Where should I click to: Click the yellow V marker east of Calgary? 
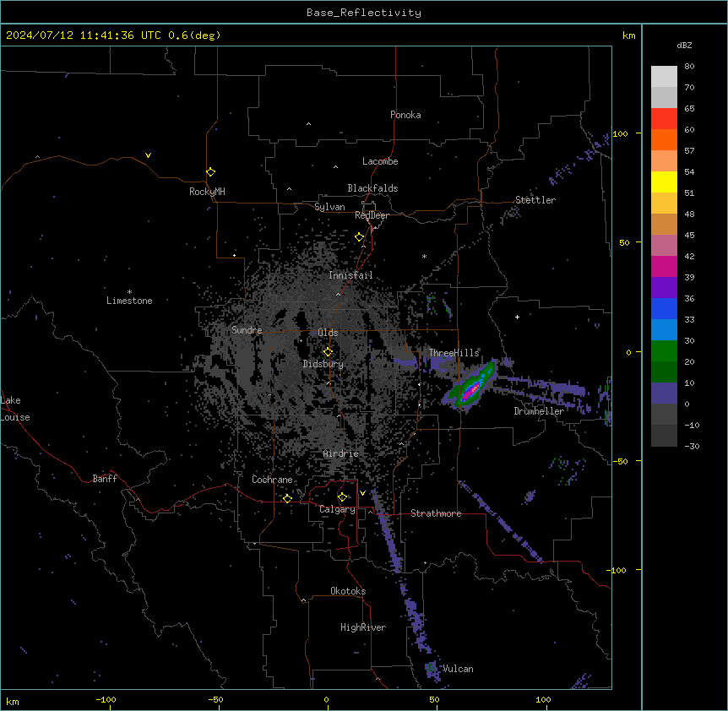click(x=362, y=493)
